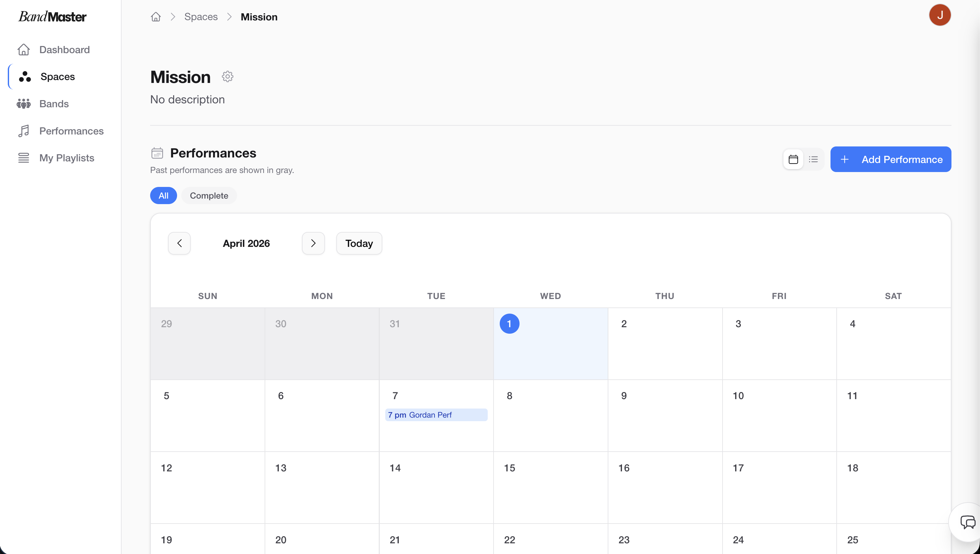Go to Bands in the sidebar

pyautogui.click(x=54, y=104)
